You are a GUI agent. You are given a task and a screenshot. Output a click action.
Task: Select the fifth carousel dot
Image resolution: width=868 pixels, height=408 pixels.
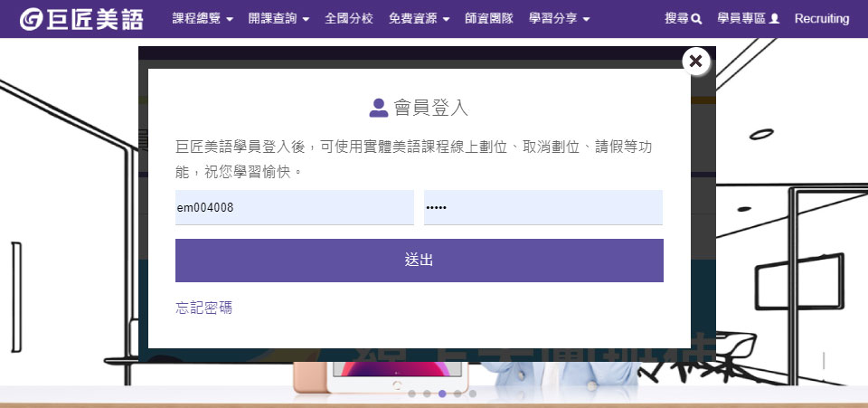[x=472, y=394]
